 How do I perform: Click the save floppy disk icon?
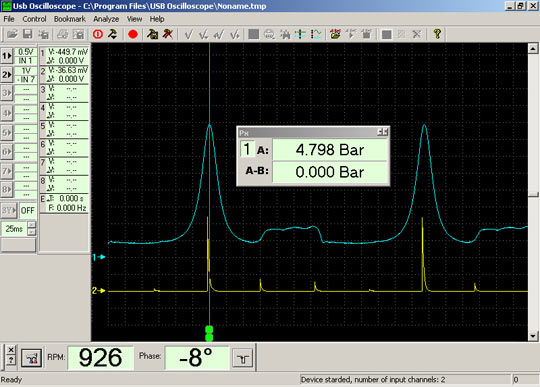(x=28, y=34)
